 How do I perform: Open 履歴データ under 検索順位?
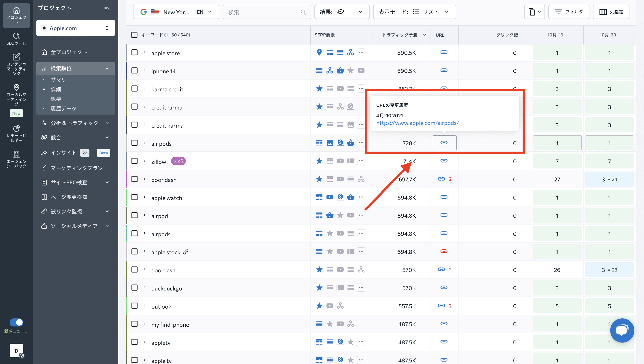(x=64, y=109)
